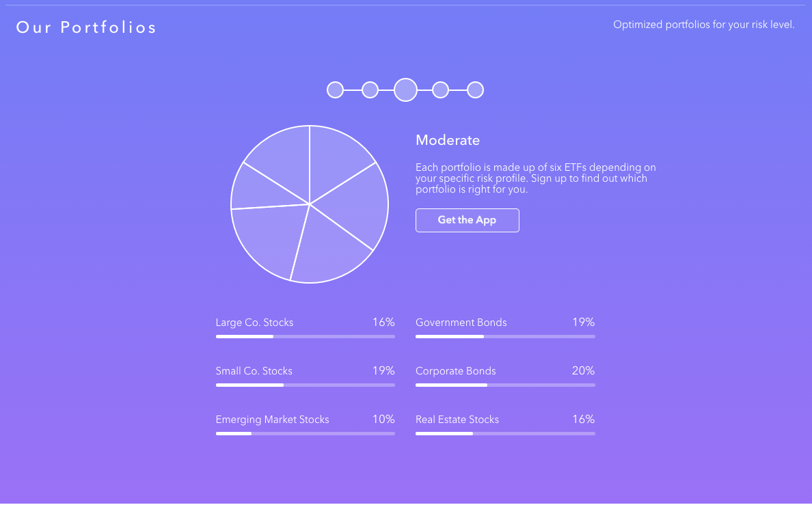Click the Get the App button

467,220
